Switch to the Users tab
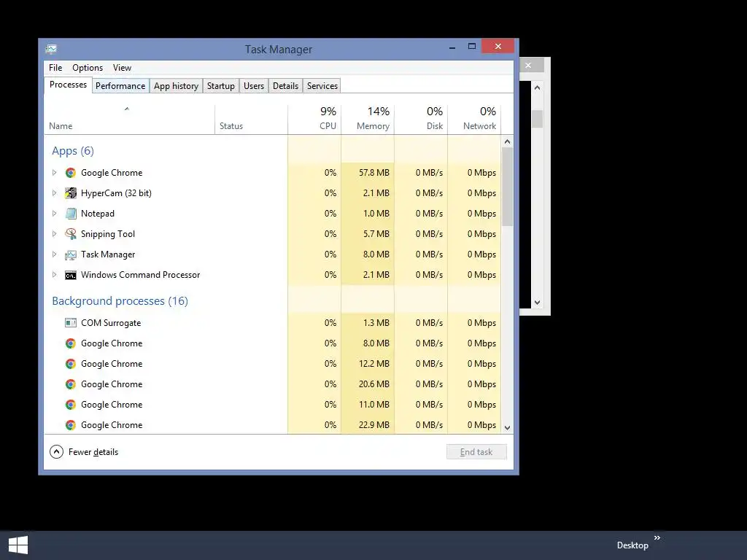Image resolution: width=747 pixels, height=560 pixels. point(253,86)
